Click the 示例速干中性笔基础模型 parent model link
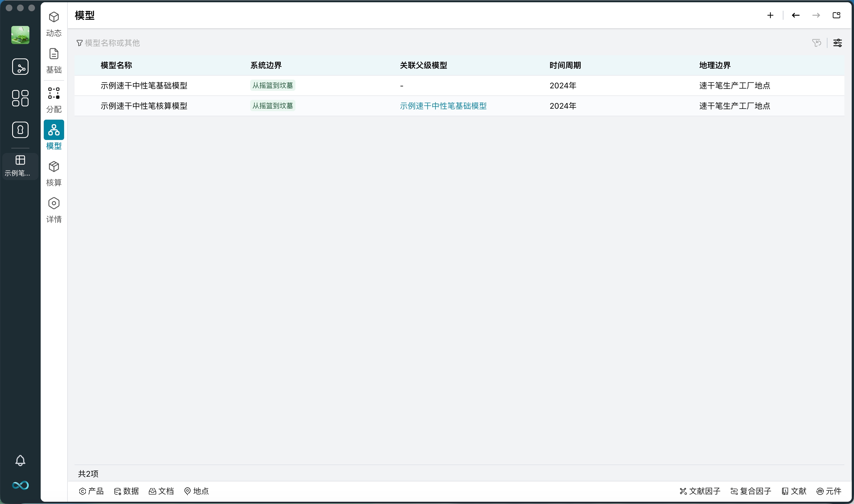The image size is (854, 504). (x=443, y=106)
